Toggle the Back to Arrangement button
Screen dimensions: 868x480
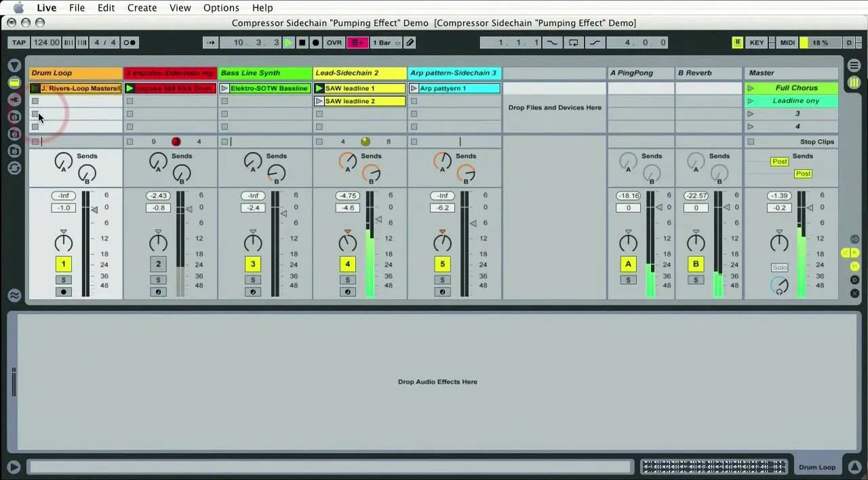click(x=357, y=43)
